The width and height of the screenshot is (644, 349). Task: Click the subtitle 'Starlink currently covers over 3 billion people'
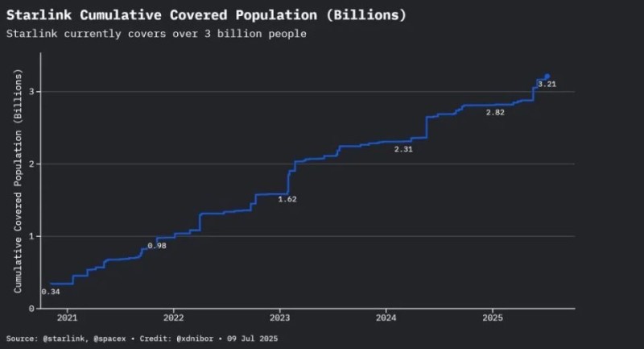pyautogui.click(x=156, y=34)
